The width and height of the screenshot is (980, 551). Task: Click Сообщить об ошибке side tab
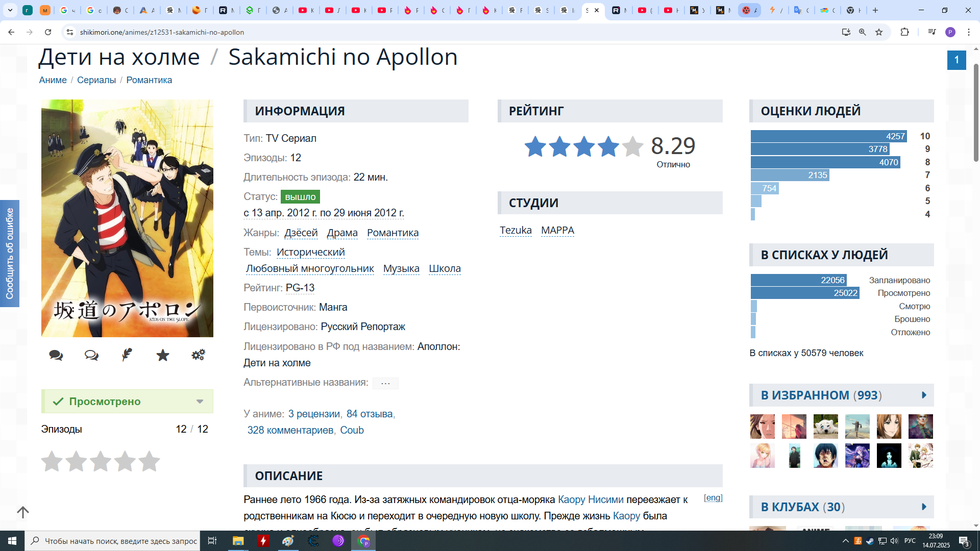tap(10, 254)
